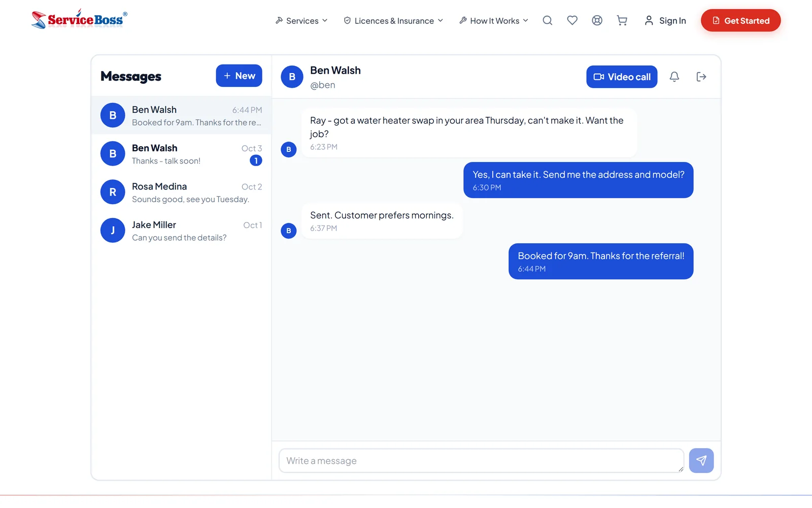Click 'Yes, I can take it' message bubble

tap(578, 180)
